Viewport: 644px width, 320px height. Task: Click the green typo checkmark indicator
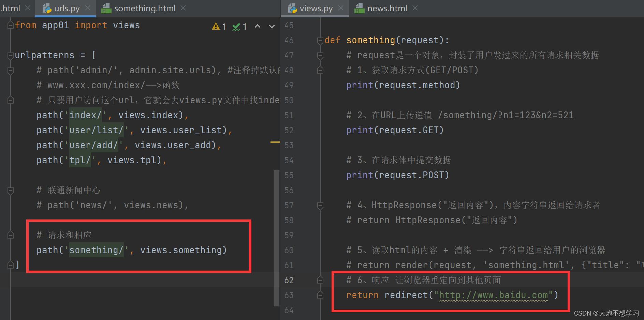[236, 27]
